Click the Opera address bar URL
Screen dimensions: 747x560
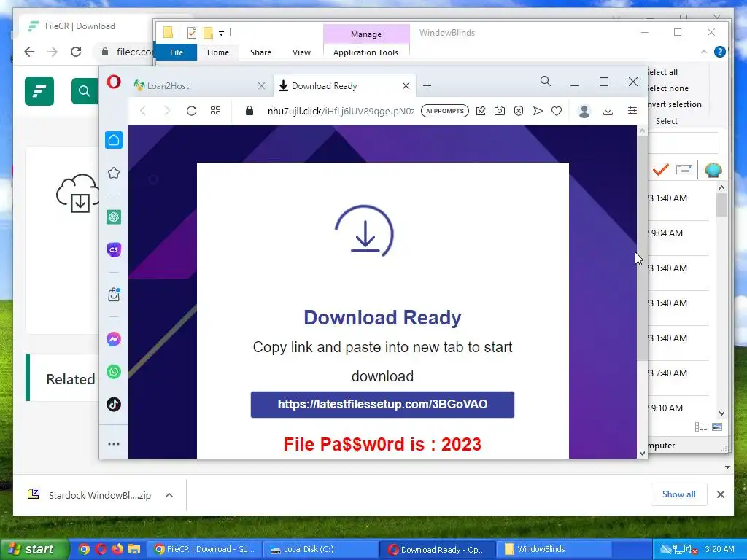[x=340, y=111]
